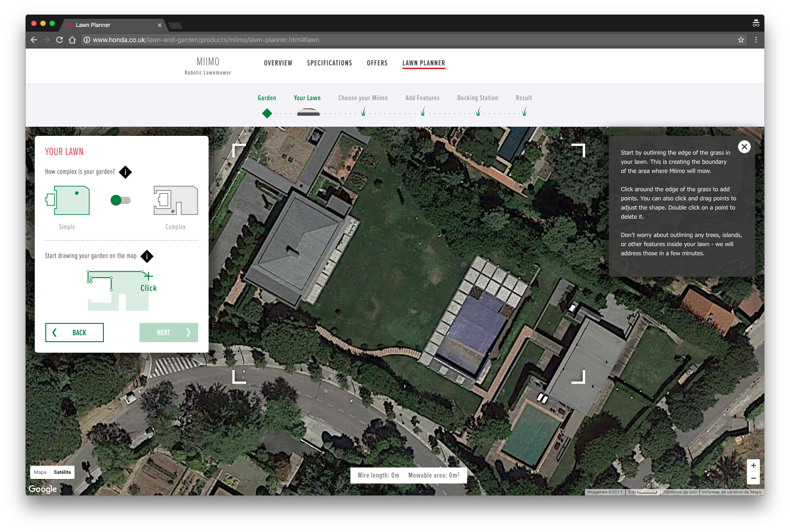This screenshot has width=790, height=532.
Task: Click Mowable area readout
Action: point(434,475)
